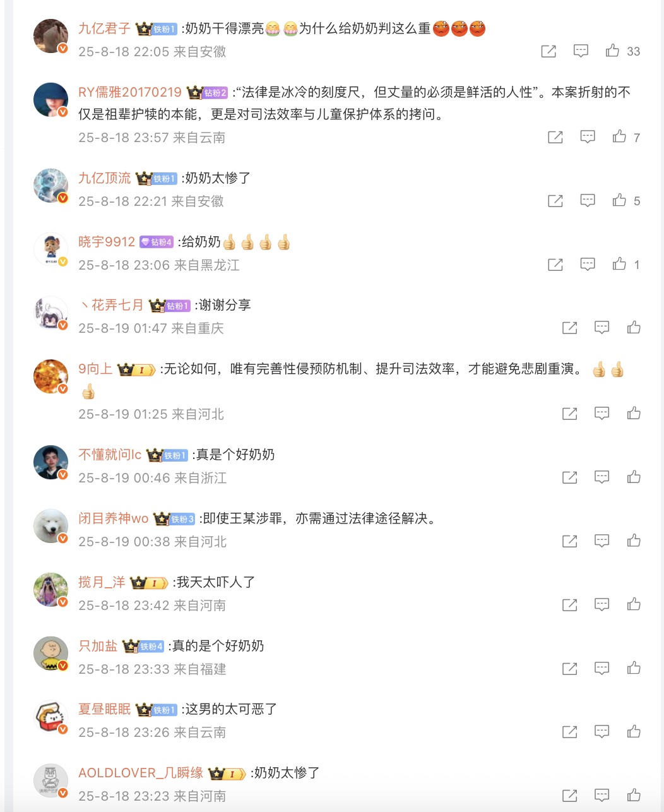Share 闭目养神wo's comment
The height and width of the screenshot is (812, 664).
[569, 541]
